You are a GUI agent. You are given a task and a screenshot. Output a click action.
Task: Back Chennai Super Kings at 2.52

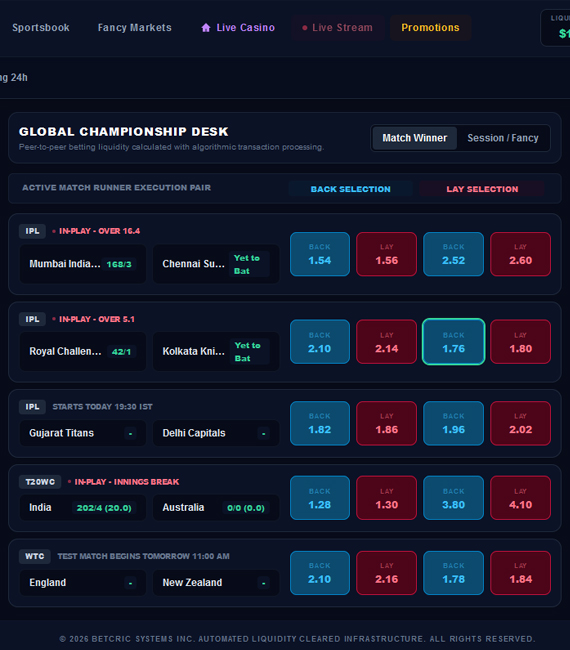(x=454, y=254)
